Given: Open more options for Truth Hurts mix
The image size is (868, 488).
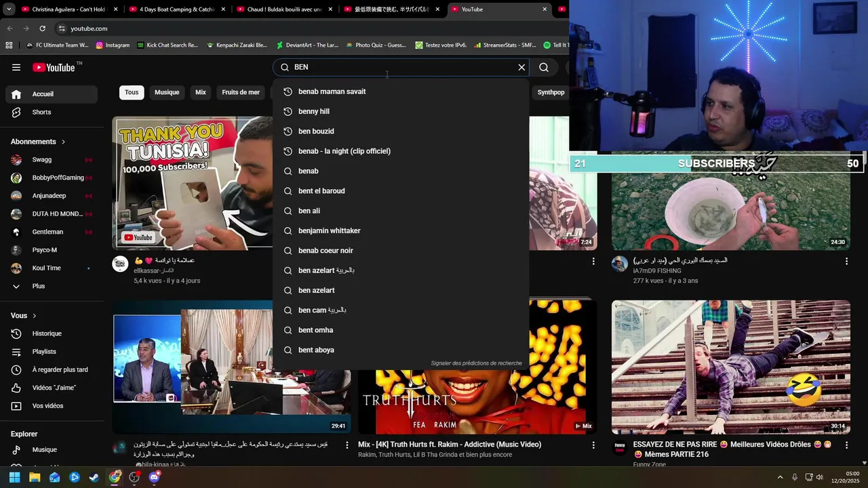Looking at the screenshot, I should click(x=593, y=445).
